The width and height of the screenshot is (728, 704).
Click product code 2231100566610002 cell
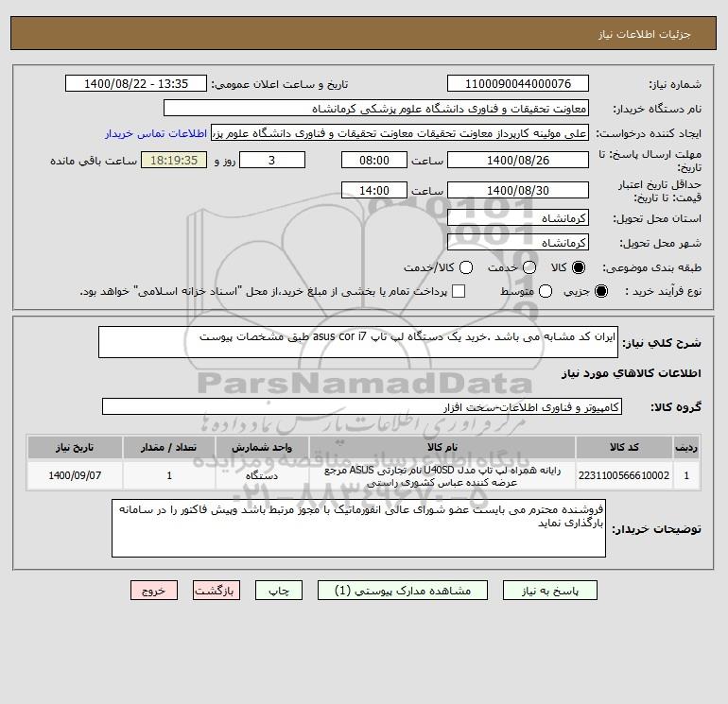[624, 475]
